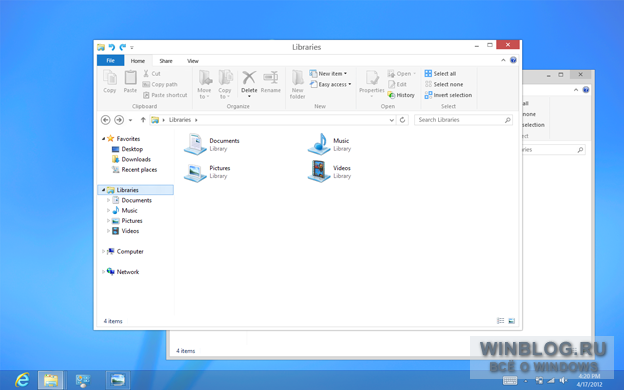Open the Copy to dropdown

coord(224,84)
